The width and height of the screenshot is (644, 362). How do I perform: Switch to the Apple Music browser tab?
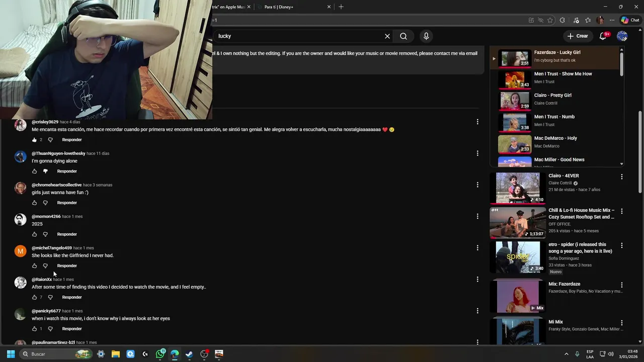(229, 7)
